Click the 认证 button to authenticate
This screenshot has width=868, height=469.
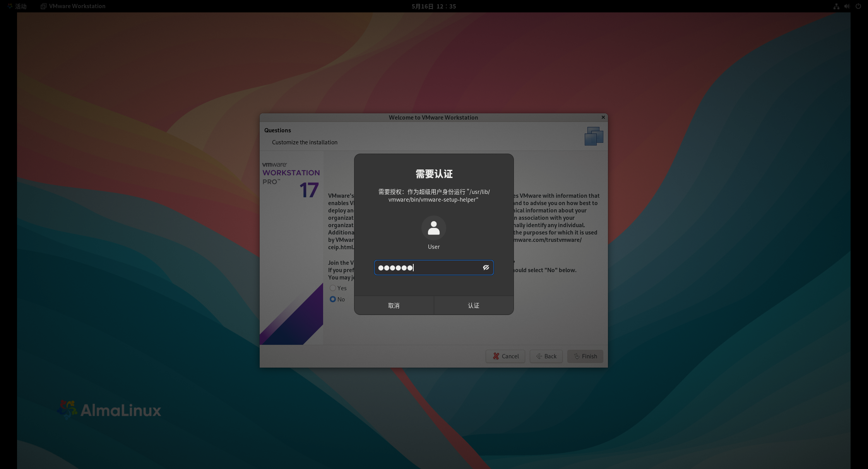pyautogui.click(x=474, y=305)
